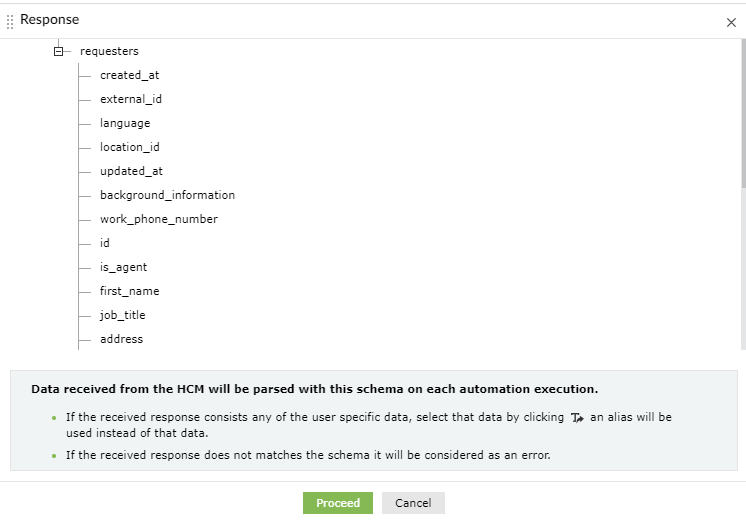Select the first_name field
746x523 pixels.
tap(129, 291)
